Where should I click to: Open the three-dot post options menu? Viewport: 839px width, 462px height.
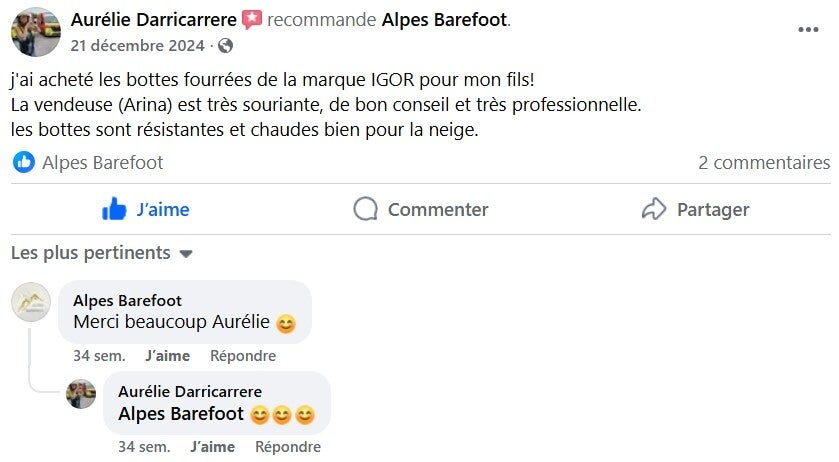coord(807,30)
